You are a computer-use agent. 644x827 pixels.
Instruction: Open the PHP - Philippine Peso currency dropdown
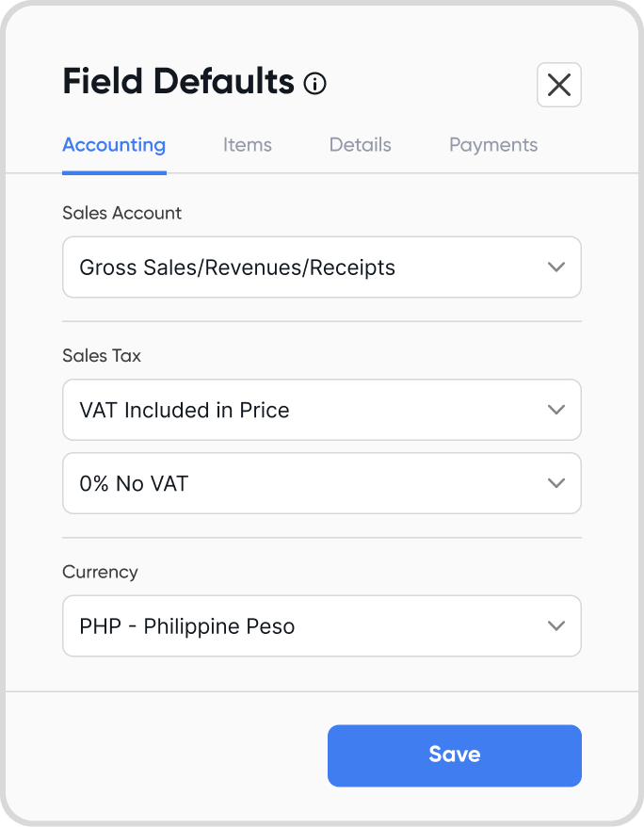321,626
